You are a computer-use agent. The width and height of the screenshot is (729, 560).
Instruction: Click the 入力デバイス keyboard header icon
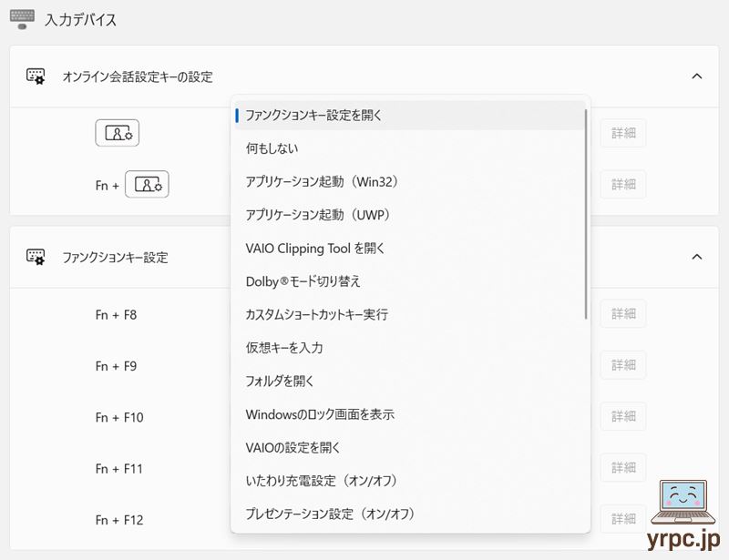pyautogui.click(x=22, y=19)
